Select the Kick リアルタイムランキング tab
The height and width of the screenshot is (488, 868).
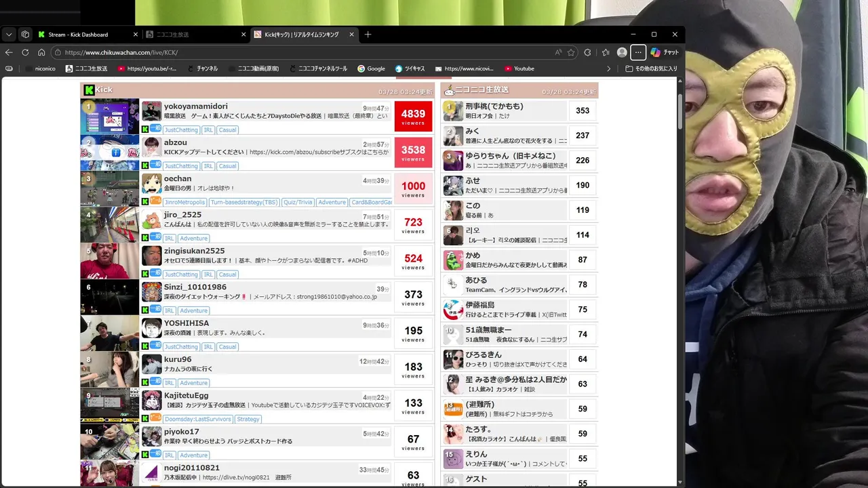tap(305, 35)
